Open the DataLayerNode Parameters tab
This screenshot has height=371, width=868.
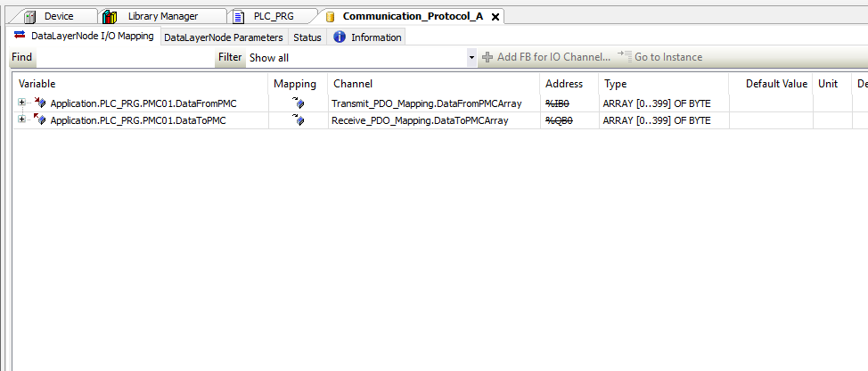point(223,37)
